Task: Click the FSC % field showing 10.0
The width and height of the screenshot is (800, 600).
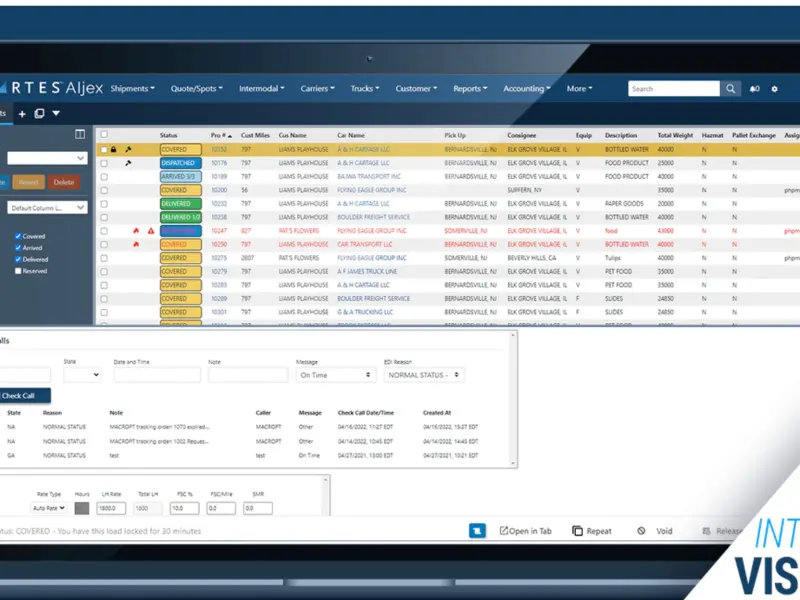Action: (x=184, y=508)
